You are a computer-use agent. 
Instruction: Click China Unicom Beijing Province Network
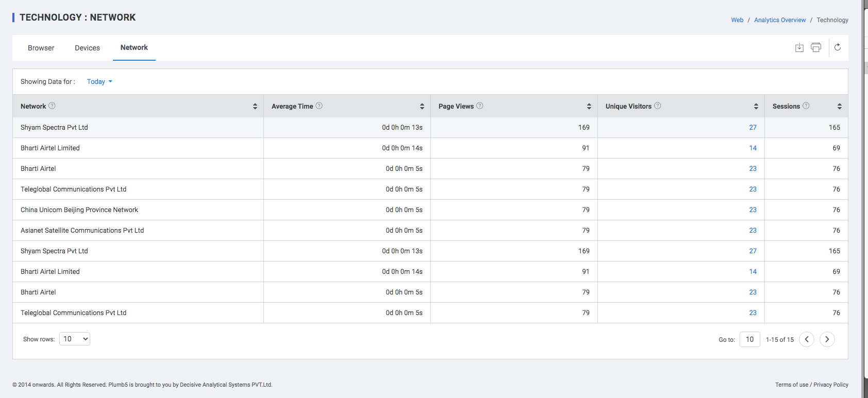79,210
